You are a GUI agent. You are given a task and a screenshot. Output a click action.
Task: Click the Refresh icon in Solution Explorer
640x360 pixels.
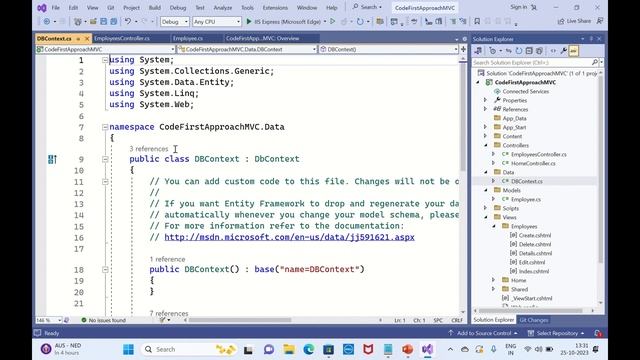coord(519,51)
